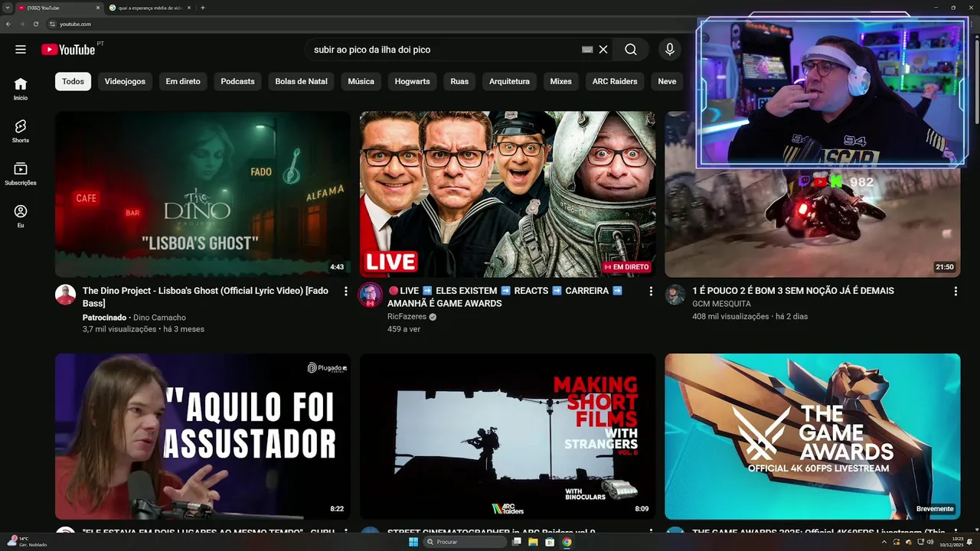Select the Todos filter chip
The width and height of the screenshot is (980, 551).
tap(73, 81)
